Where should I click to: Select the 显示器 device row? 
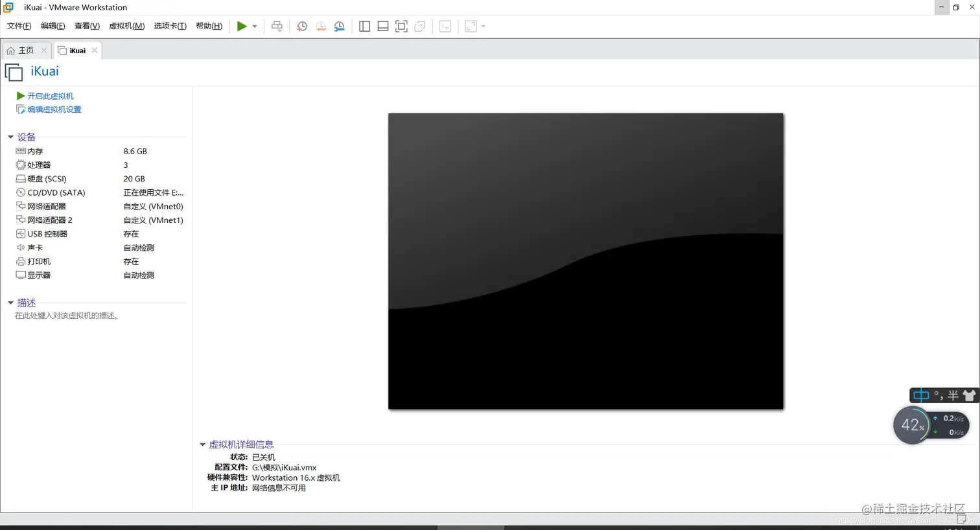[100, 275]
